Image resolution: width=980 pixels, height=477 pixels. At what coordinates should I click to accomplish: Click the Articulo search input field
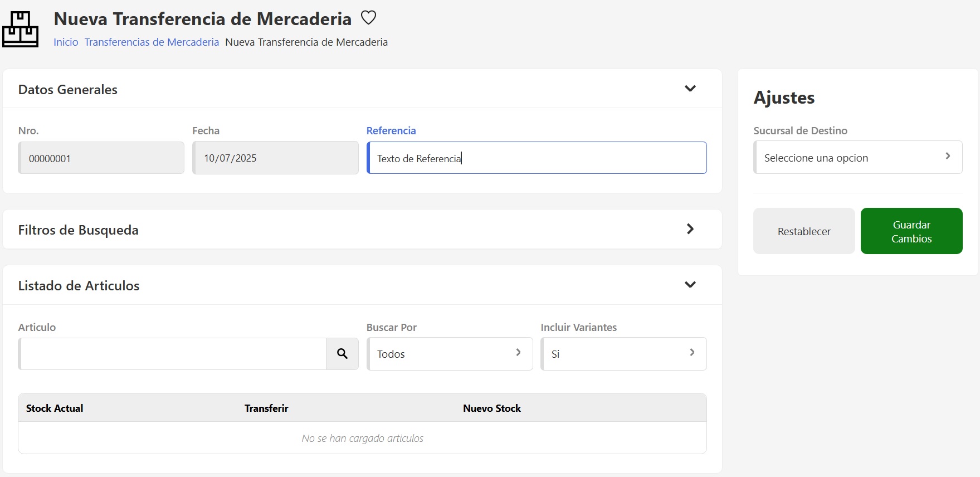click(173, 354)
